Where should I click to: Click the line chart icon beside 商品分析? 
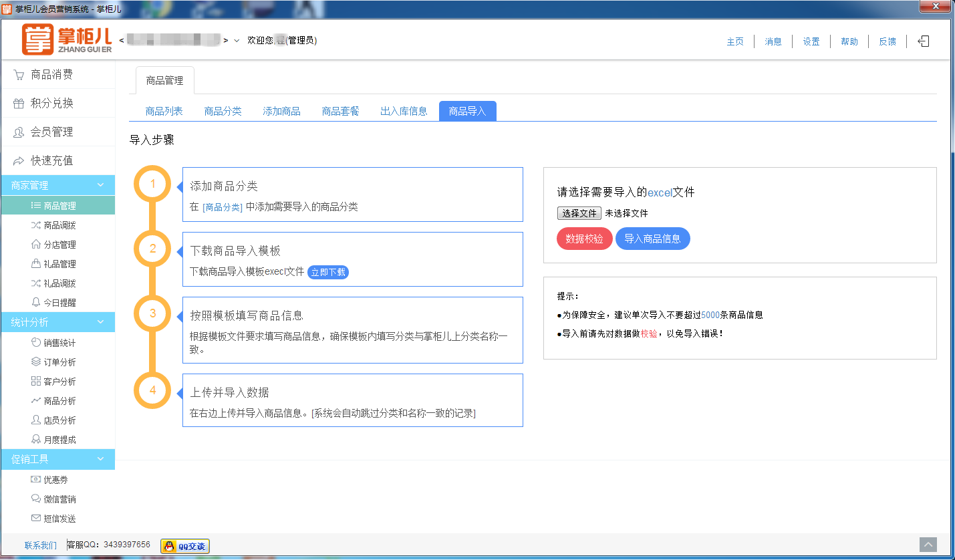click(x=36, y=401)
